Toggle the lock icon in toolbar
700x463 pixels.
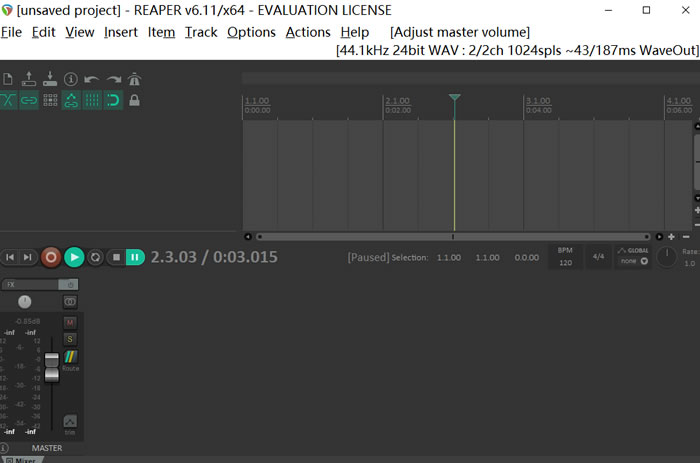click(134, 100)
